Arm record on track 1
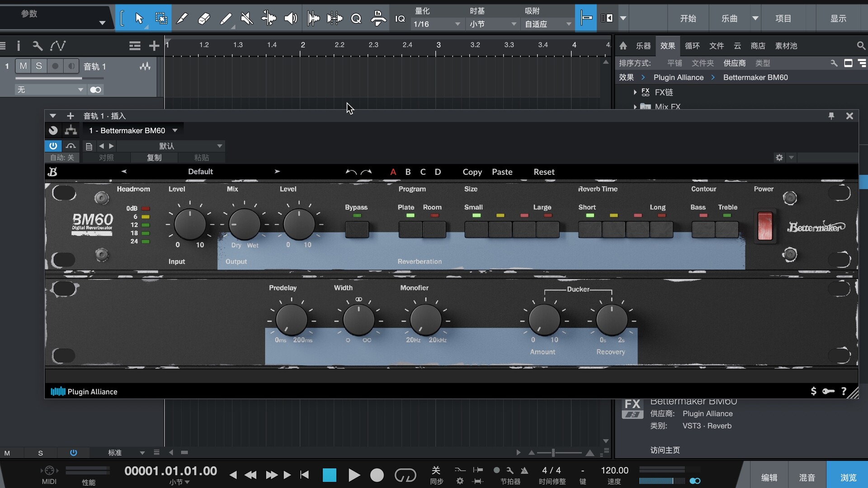 pos(55,66)
